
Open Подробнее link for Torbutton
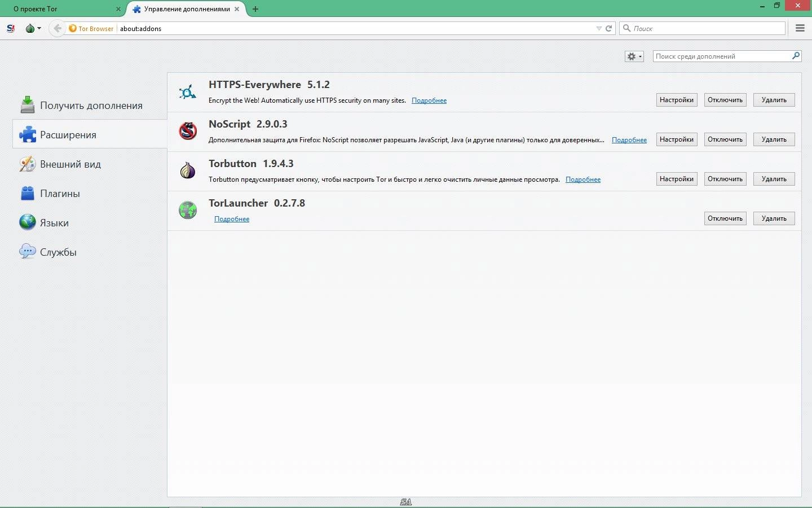click(x=583, y=179)
